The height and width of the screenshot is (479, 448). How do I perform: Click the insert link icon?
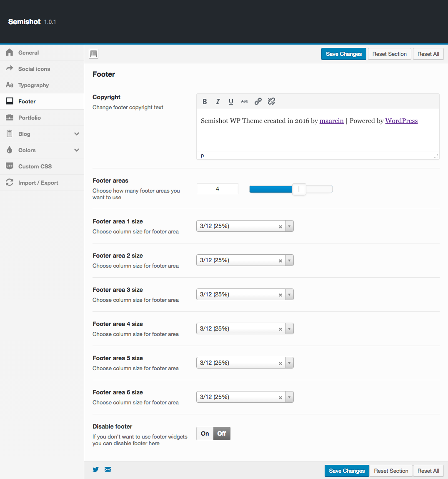[x=258, y=101]
